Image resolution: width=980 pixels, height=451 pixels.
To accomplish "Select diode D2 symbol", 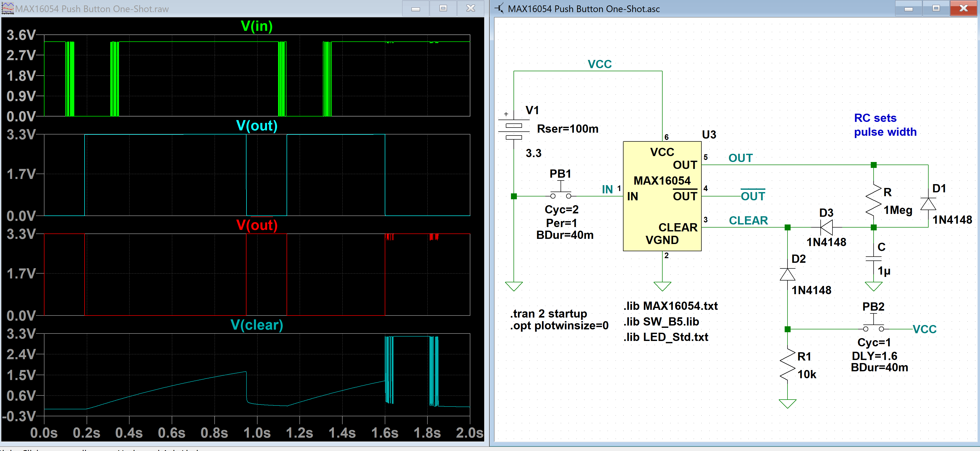I will tap(787, 274).
